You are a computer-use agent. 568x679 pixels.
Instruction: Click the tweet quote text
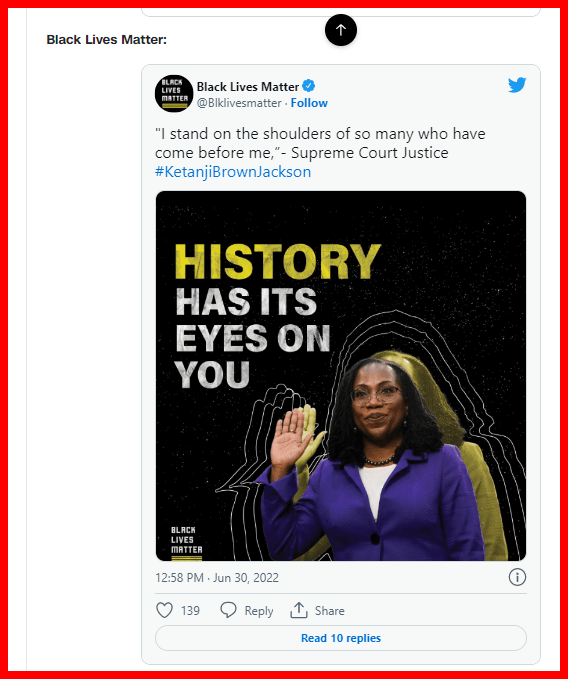[320, 143]
